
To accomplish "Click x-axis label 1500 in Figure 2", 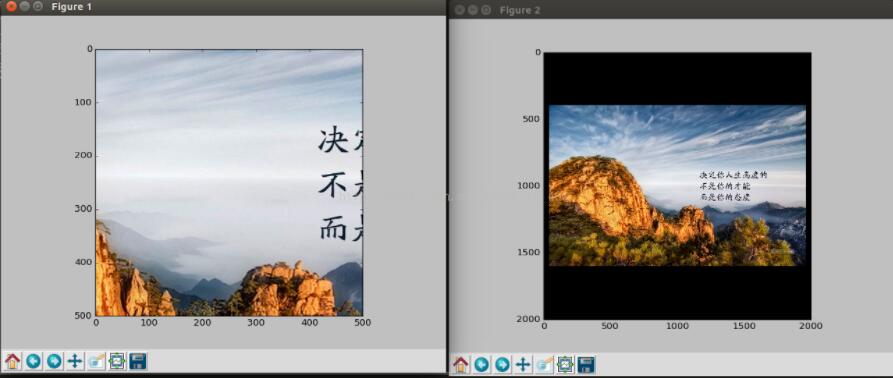I will point(744,326).
